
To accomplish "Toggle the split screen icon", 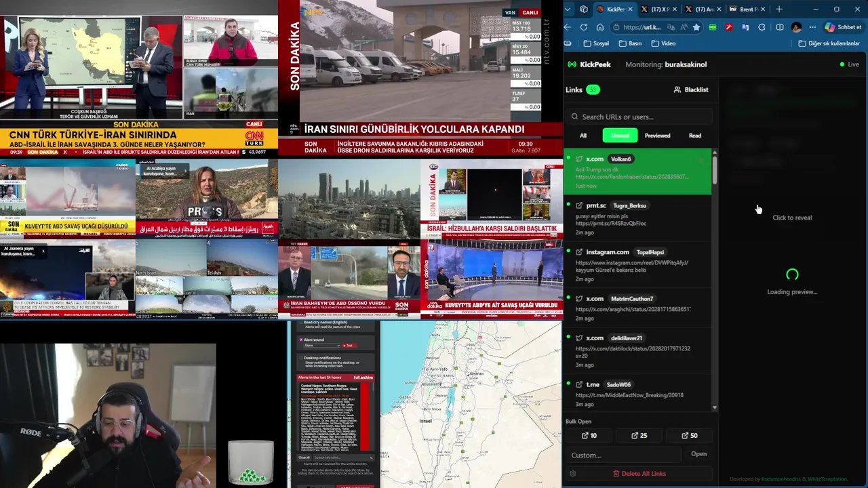I will point(780,27).
